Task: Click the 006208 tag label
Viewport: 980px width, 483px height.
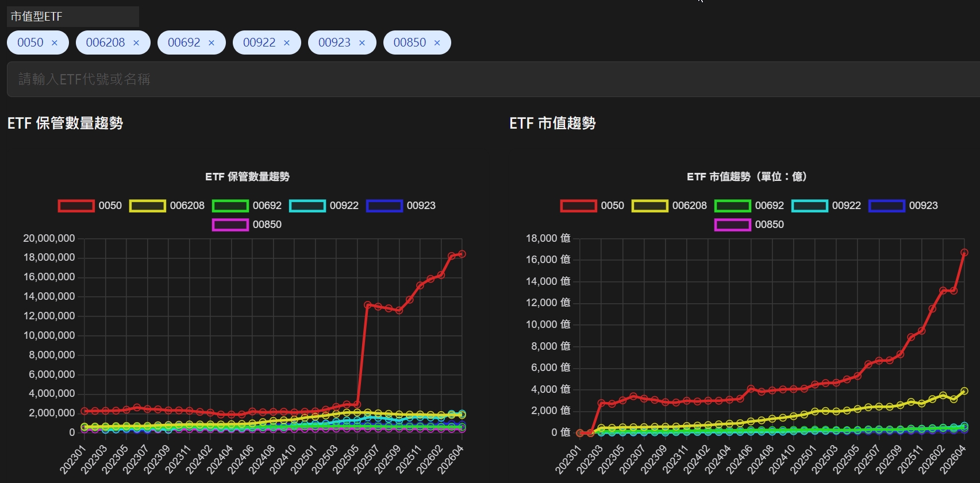Action: (105, 42)
